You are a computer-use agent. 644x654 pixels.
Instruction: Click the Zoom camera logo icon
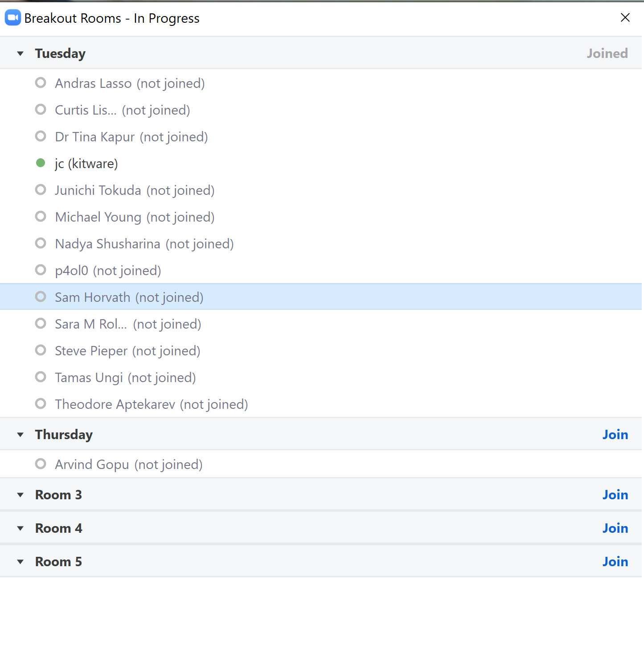(12, 18)
